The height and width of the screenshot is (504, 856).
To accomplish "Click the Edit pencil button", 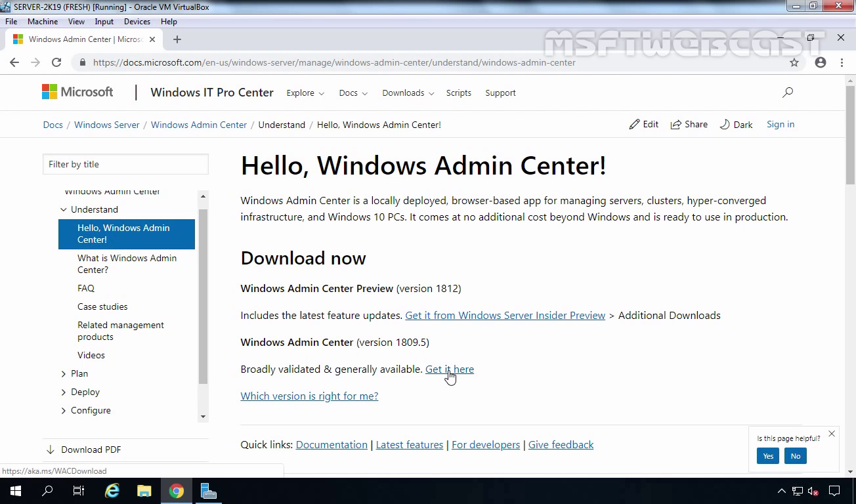I will 643,124.
